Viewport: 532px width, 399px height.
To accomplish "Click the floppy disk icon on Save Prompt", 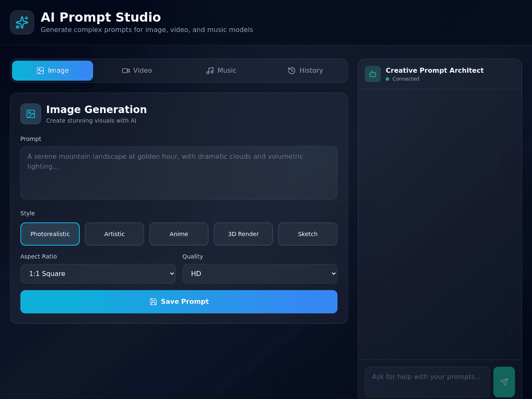I will (x=153, y=302).
